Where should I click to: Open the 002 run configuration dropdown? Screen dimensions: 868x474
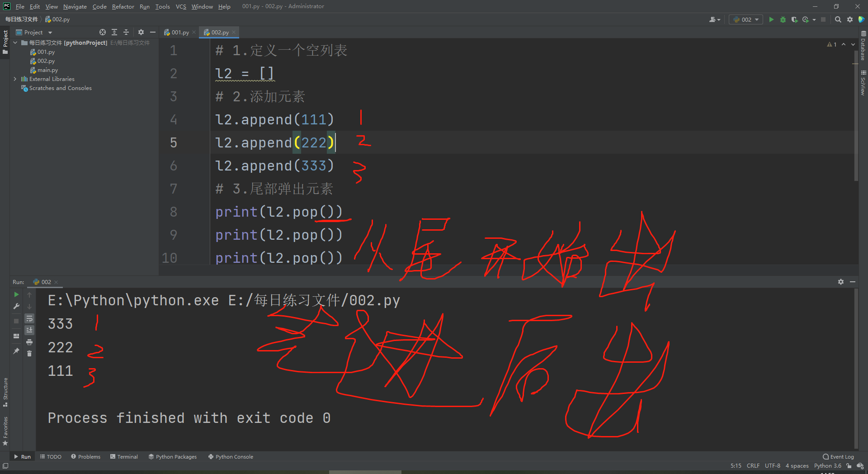[746, 19]
